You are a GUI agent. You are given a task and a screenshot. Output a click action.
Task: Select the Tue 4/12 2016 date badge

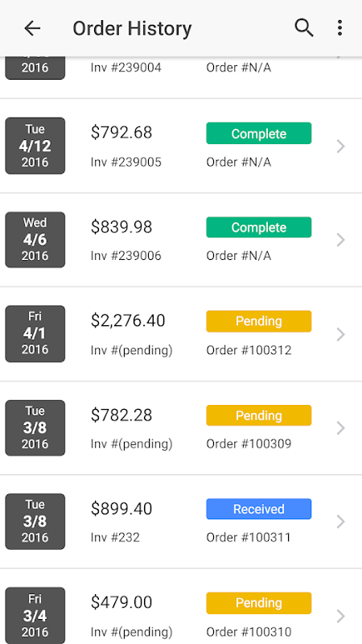click(x=35, y=146)
